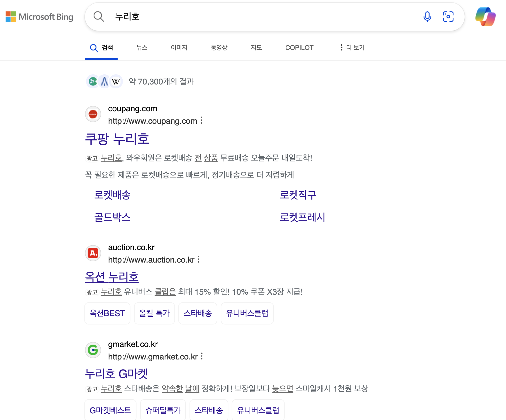Expand the 더 보기 menu
This screenshot has width=506, height=420.
pos(352,48)
